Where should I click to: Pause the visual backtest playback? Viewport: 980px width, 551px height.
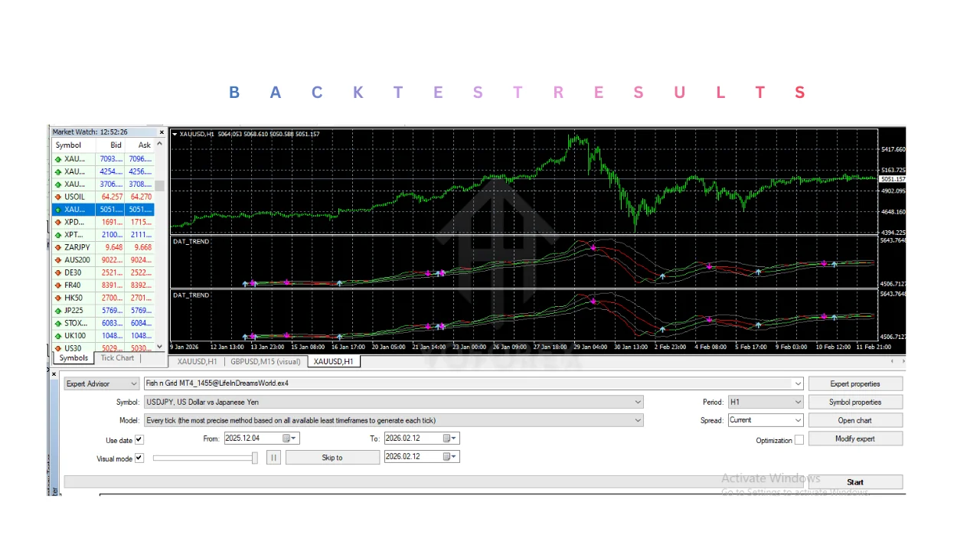pos(273,458)
